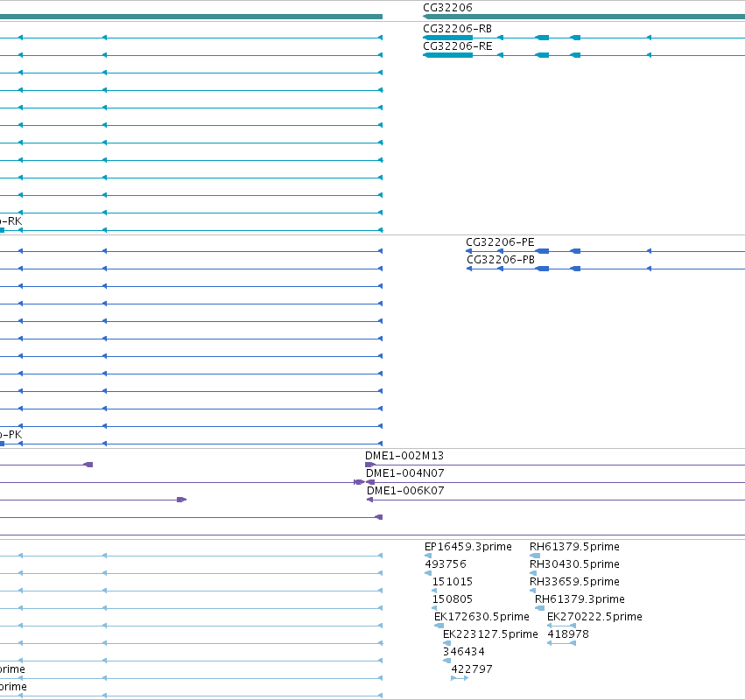Open feature 346434 label

(464, 652)
